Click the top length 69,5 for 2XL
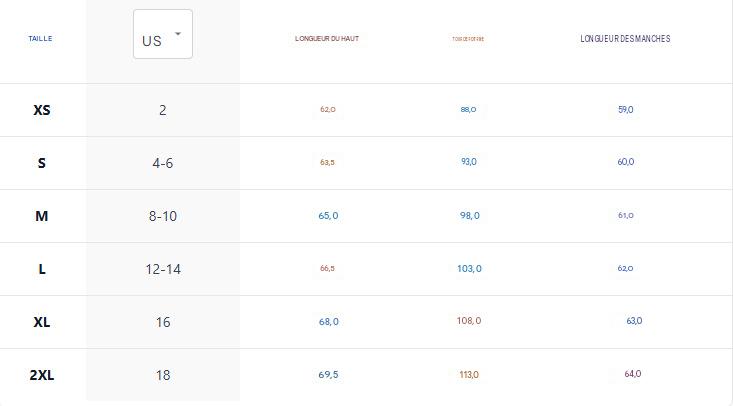 (x=328, y=375)
